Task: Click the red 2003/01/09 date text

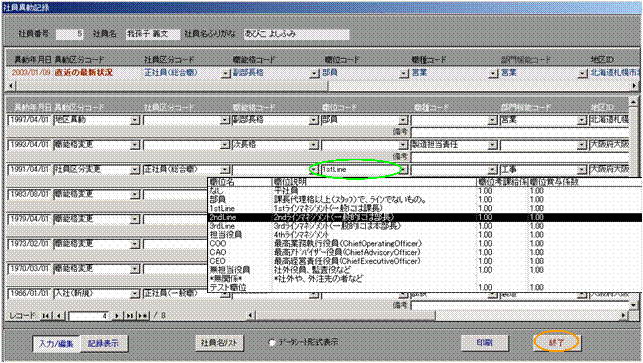Action: coord(30,73)
